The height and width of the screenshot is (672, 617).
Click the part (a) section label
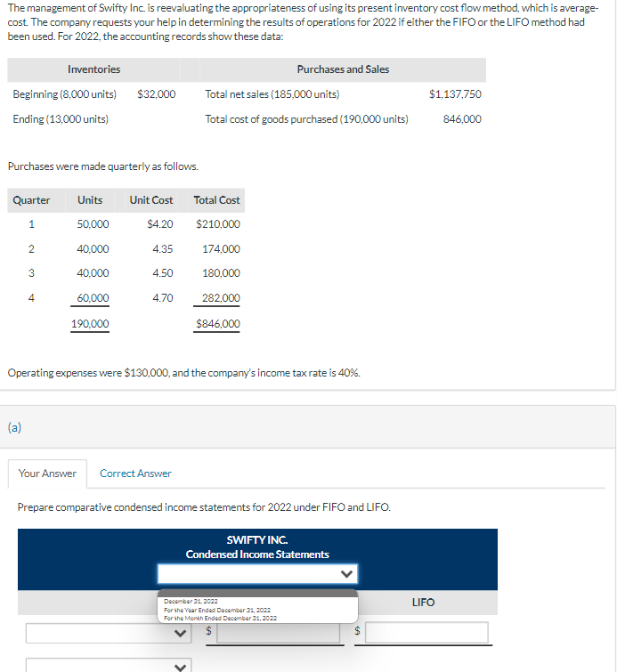click(x=14, y=427)
